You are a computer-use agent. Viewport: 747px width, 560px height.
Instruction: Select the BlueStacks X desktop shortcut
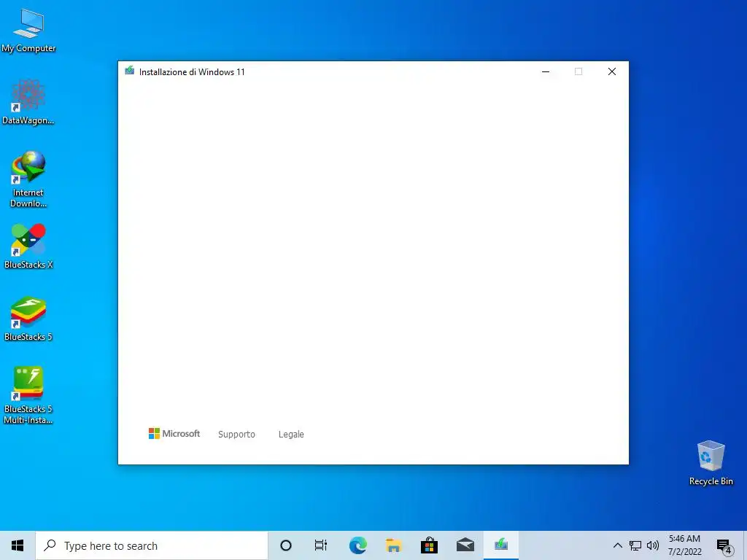28,246
